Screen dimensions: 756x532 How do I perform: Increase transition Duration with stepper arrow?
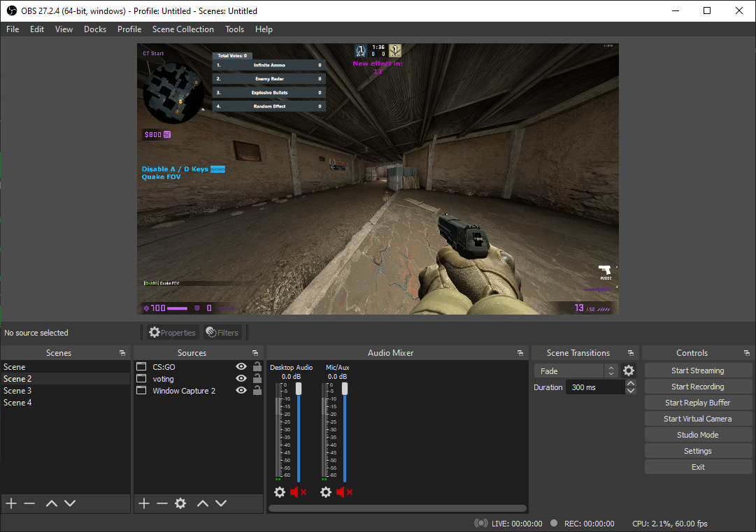(631, 382)
